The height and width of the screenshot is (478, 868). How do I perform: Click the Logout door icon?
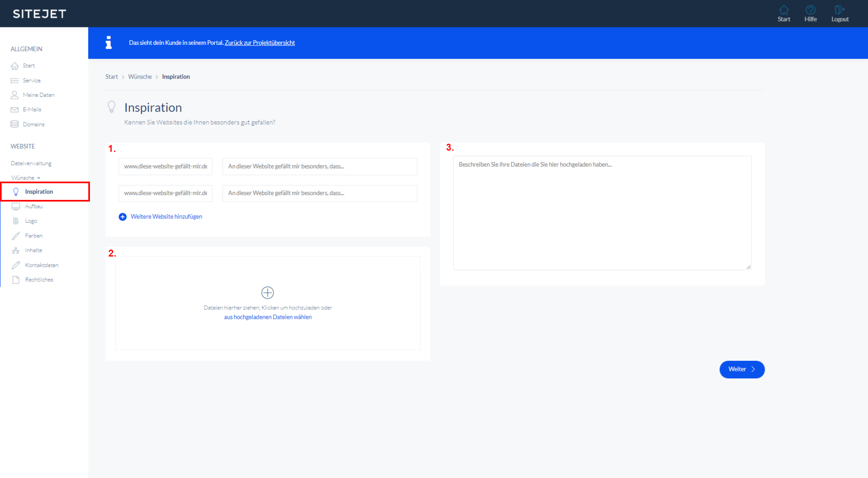[x=840, y=10]
